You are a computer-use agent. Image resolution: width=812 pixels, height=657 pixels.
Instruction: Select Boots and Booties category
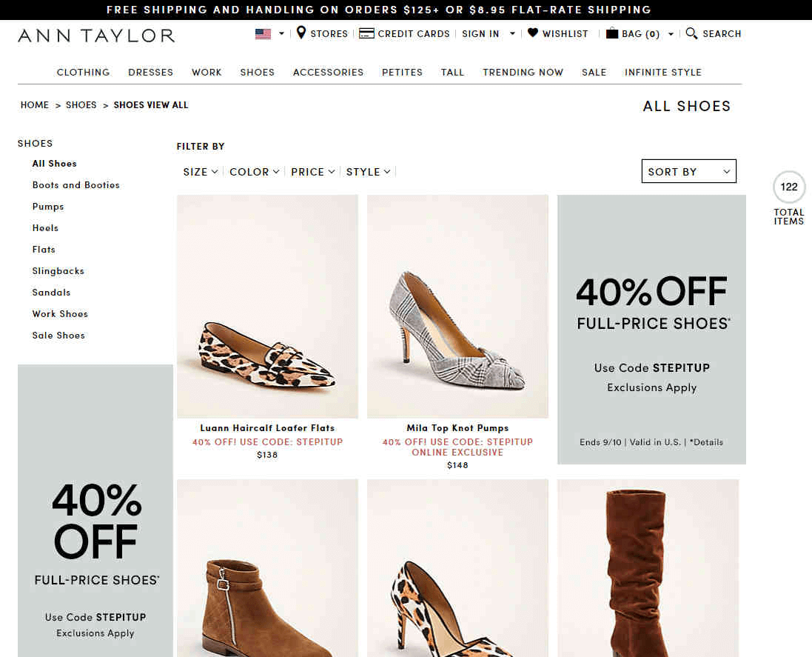(76, 185)
